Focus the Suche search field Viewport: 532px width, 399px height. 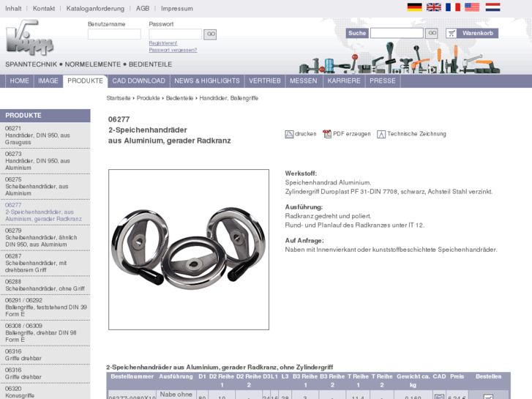pos(397,33)
